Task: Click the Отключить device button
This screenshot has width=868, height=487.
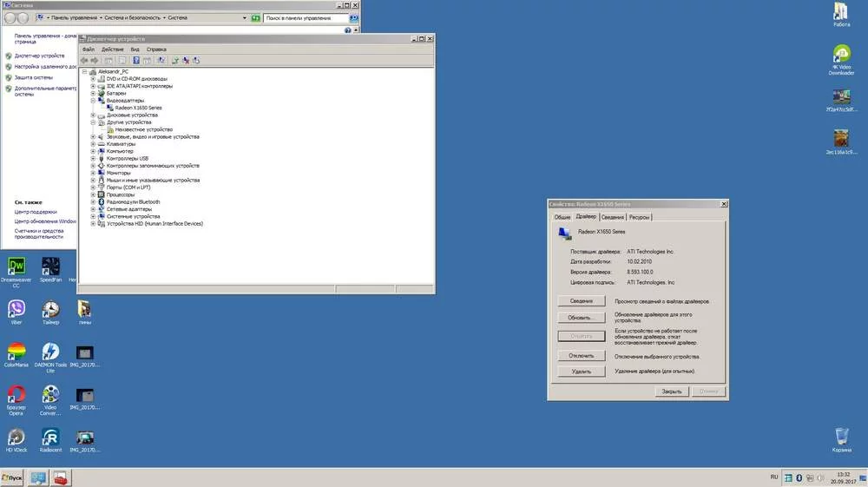Action: (x=582, y=356)
